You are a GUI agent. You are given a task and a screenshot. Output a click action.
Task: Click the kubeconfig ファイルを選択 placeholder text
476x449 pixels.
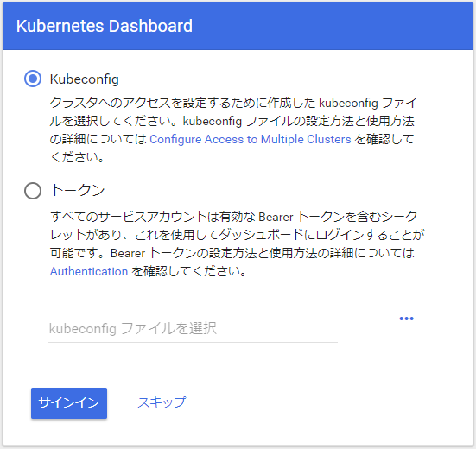coord(133,329)
